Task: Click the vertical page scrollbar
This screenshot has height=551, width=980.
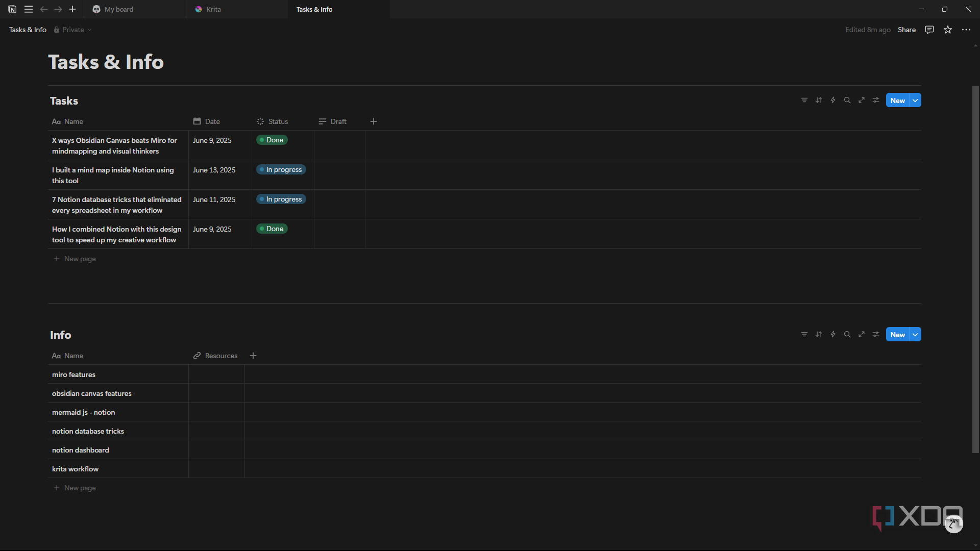Action: point(975,269)
